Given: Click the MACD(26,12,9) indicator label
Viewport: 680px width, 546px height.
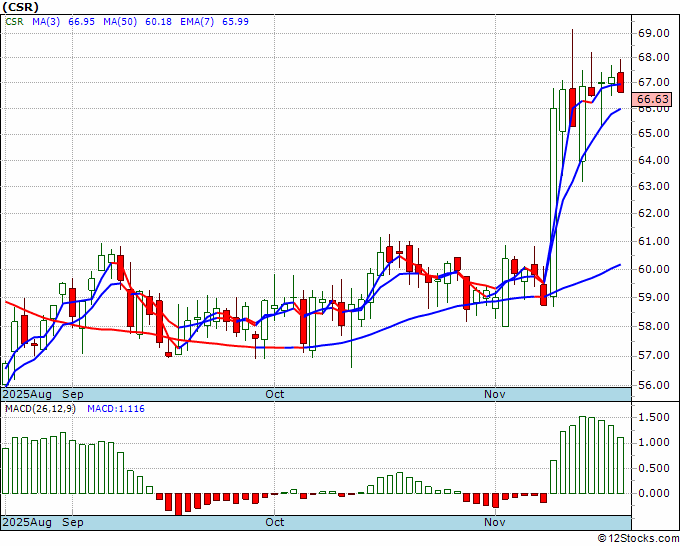Looking at the screenshot, I should (40, 409).
